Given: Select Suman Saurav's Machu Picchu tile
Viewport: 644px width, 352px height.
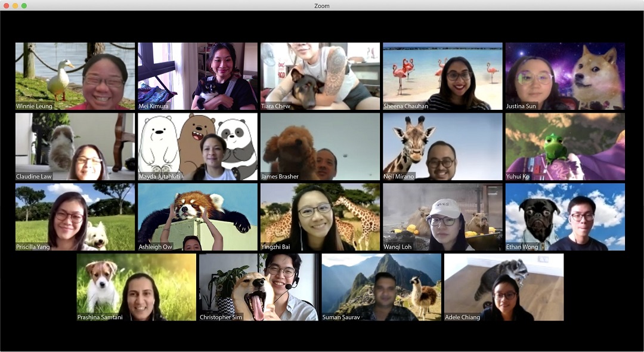Looking at the screenshot, I should pos(382,287).
